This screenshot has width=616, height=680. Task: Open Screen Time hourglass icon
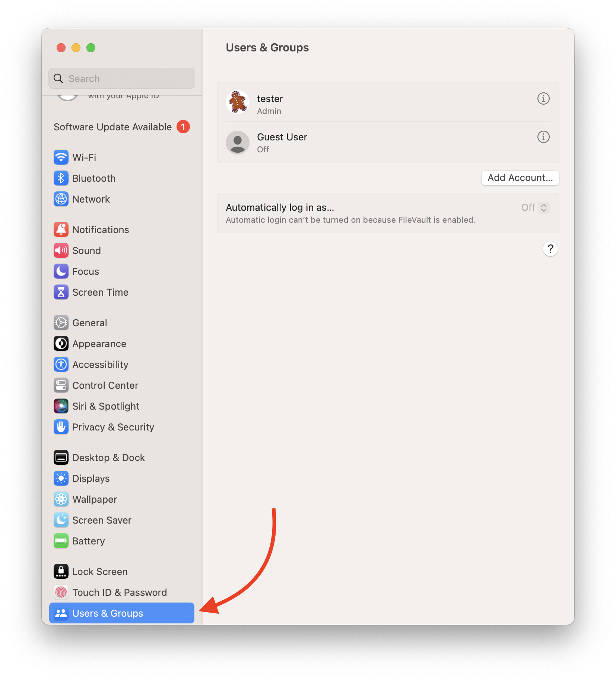(61, 292)
